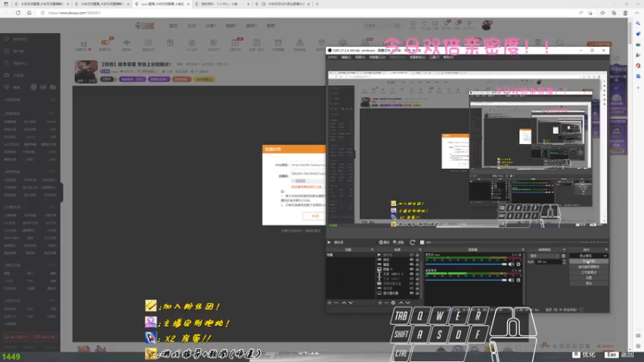Viewport: 644px width, 362px height.
Task: Mute the 桌面音频 channel speaker icon
Action: [511, 280]
